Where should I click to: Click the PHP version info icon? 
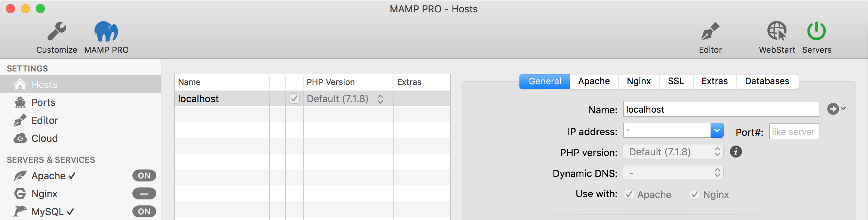[x=736, y=152]
